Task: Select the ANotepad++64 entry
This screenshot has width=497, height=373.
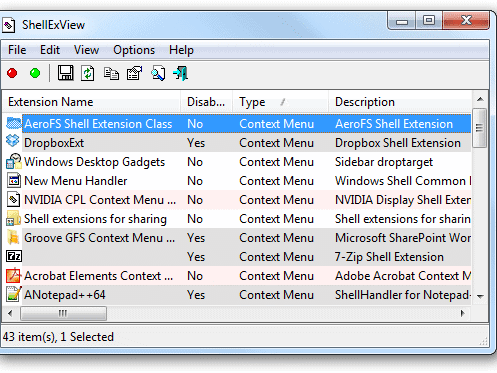Action: point(65,295)
